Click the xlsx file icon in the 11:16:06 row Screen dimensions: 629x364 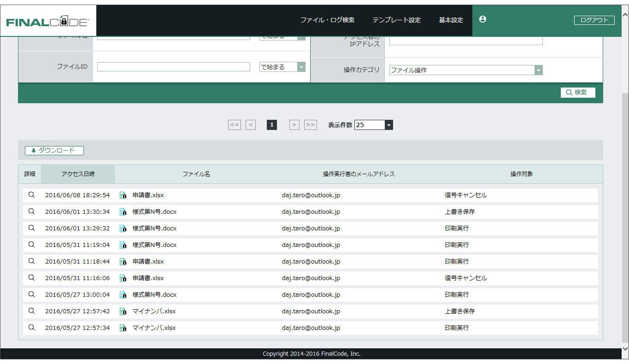pos(123,278)
